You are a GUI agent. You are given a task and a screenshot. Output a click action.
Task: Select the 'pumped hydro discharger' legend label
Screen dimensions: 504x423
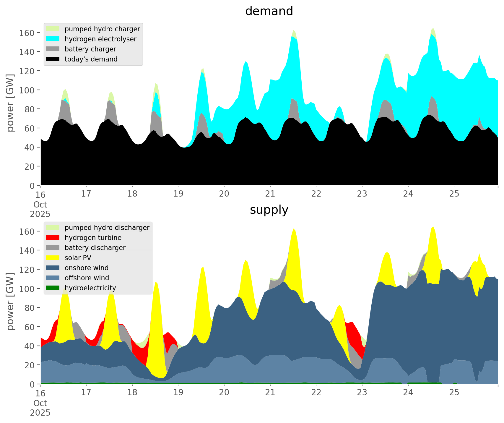(x=107, y=228)
